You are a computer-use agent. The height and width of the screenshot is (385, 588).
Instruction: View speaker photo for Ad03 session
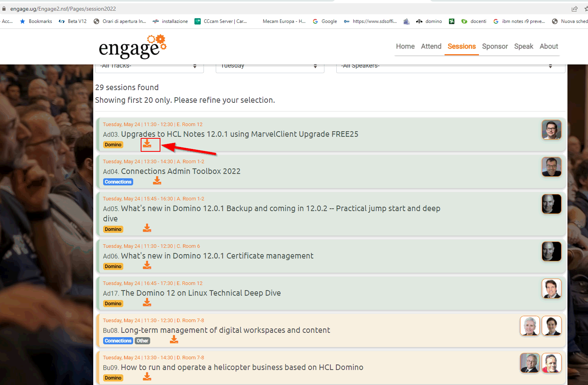[x=552, y=130]
